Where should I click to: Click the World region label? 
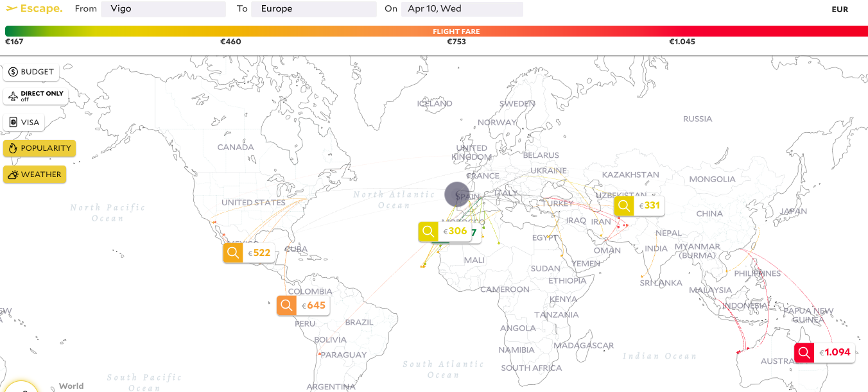(x=71, y=386)
